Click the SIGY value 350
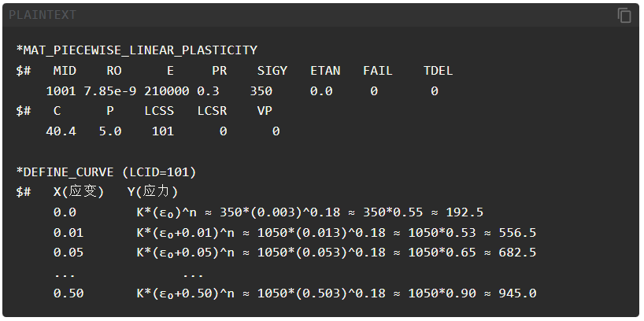Image resolution: width=644 pixels, height=321 pixels. pyautogui.click(x=261, y=91)
